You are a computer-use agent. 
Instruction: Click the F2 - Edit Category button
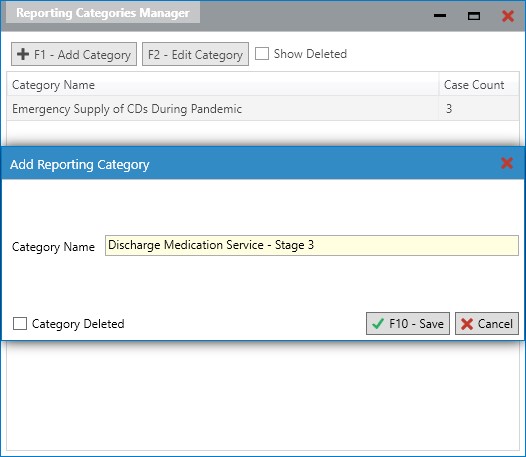pyautogui.click(x=195, y=54)
